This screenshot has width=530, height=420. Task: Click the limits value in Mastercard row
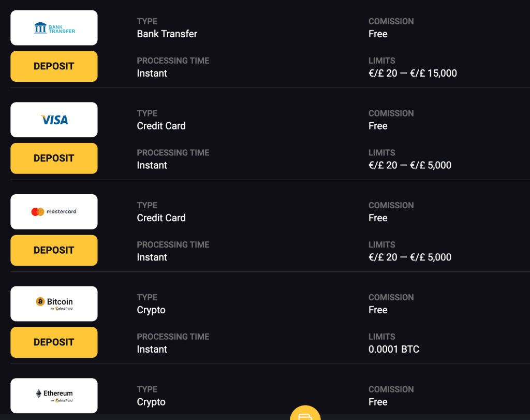(x=409, y=257)
